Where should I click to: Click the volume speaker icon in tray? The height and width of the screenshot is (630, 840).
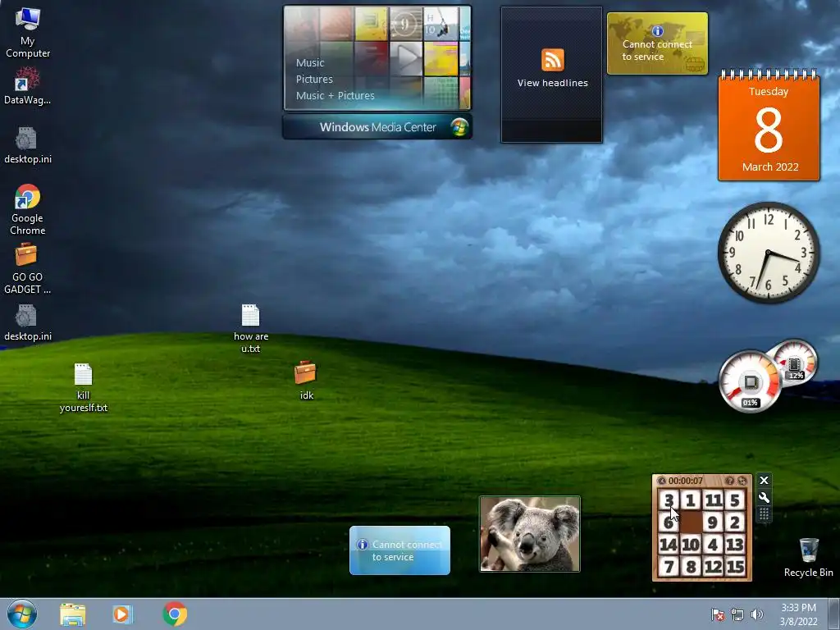click(x=756, y=614)
